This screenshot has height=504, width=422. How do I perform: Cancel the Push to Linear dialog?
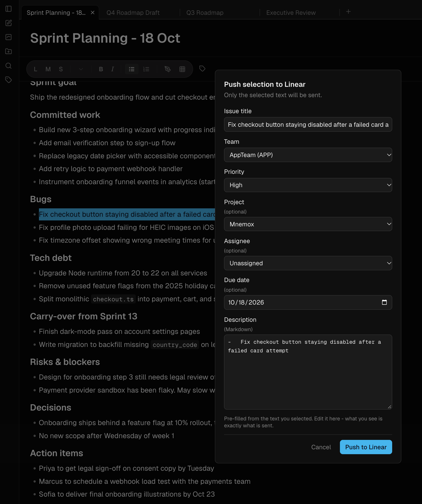pos(321,447)
